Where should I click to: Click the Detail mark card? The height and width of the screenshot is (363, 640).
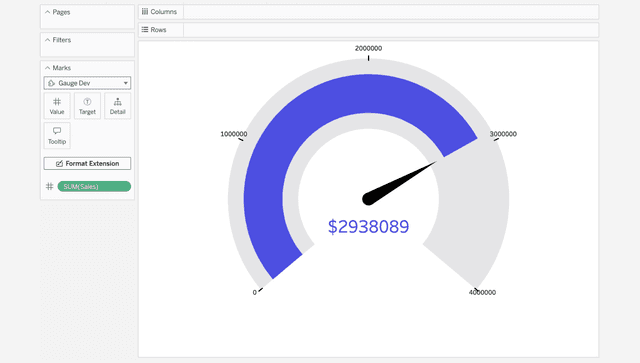118,106
